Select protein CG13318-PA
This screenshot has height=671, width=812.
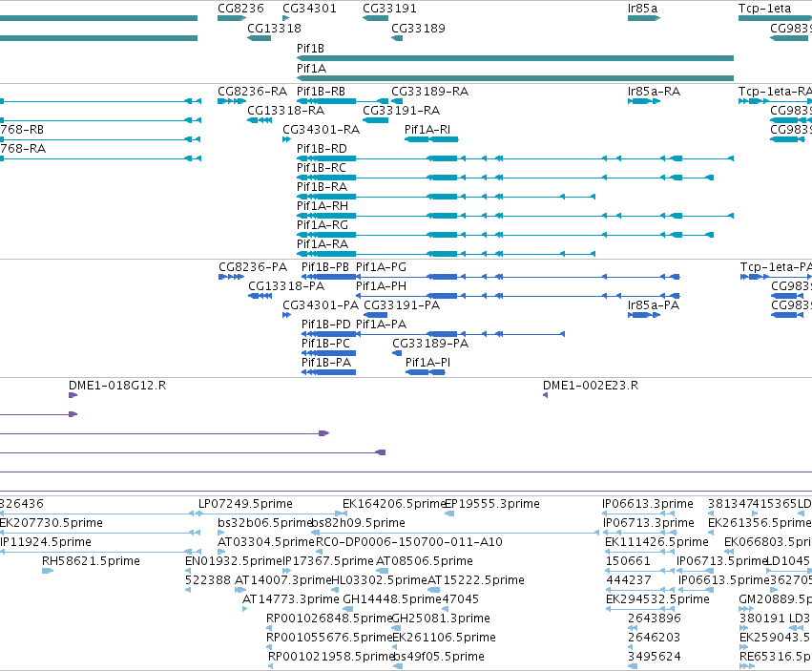pyautogui.click(x=286, y=286)
